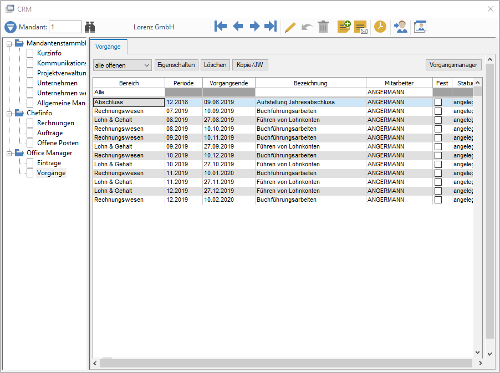Jump to the last record

pyautogui.click(x=271, y=26)
